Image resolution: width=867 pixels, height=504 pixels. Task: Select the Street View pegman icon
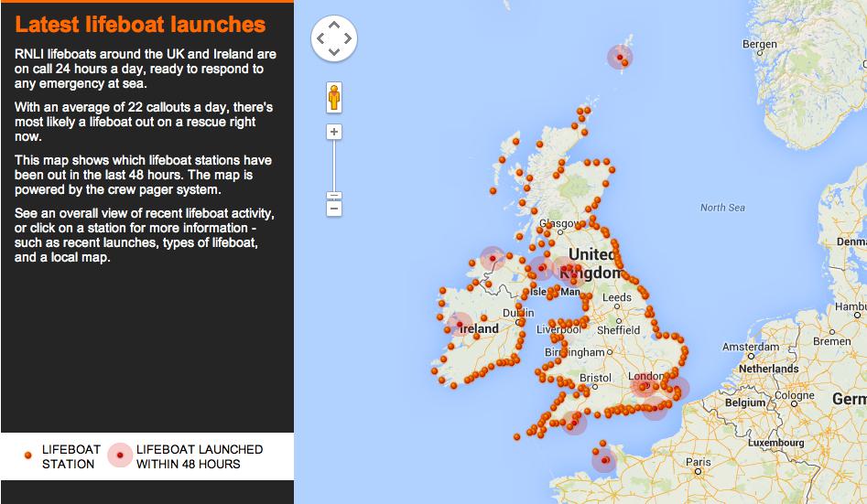click(x=334, y=96)
